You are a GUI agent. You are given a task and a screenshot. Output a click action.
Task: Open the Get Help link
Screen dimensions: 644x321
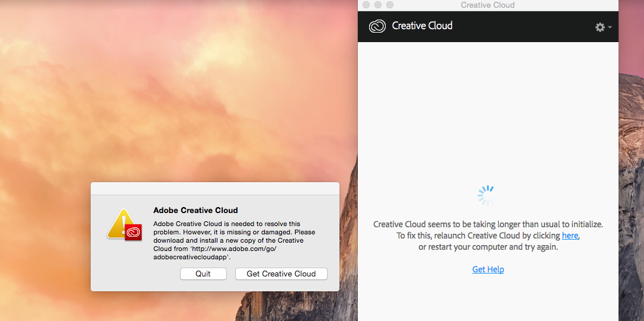pyautogui.click(x=488, y=269)
